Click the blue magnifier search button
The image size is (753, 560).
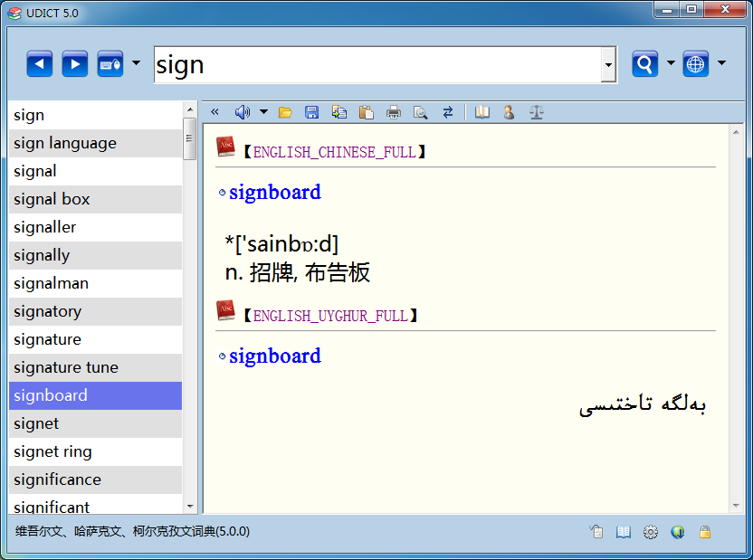[644, 64]
